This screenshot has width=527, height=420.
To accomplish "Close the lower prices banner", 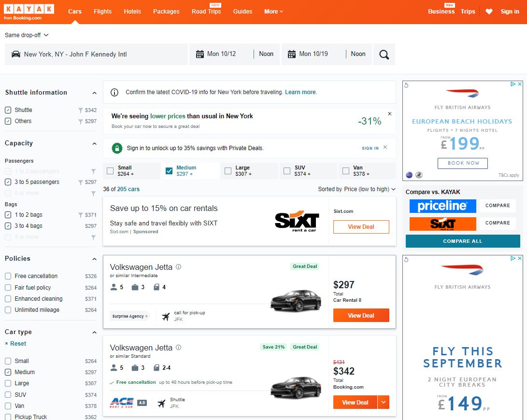I will (x=389, y=113).
